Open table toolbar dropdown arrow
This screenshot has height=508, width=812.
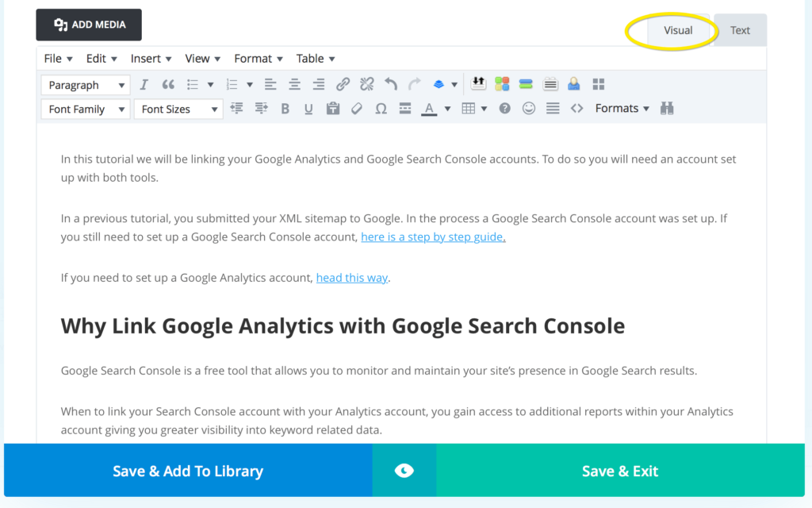(x=484, y=109)
